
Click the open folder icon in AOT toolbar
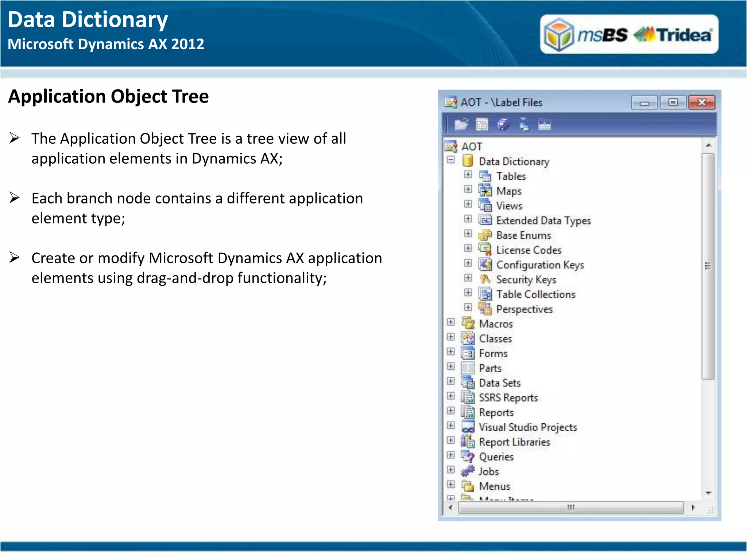461,125
